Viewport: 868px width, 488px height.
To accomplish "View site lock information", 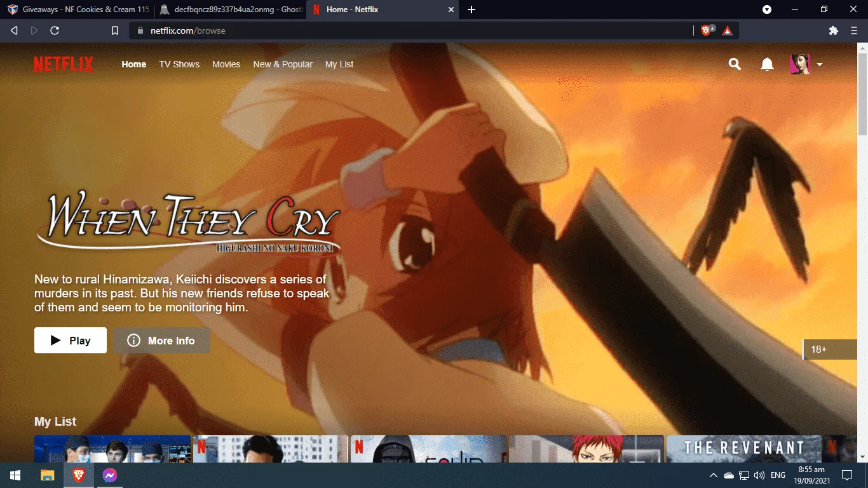I will (x=140, y=30).
